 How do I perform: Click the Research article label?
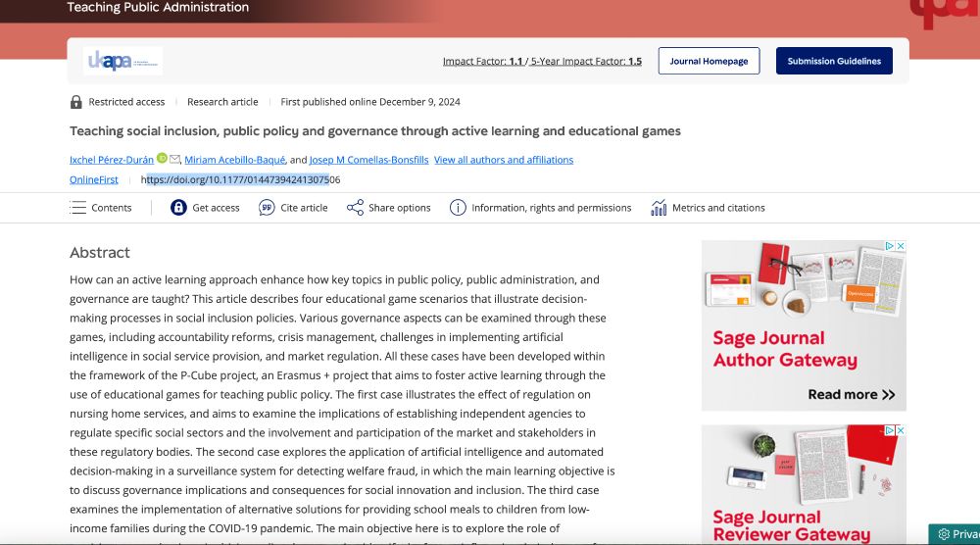pyautogui.click(x=222, y=102)
